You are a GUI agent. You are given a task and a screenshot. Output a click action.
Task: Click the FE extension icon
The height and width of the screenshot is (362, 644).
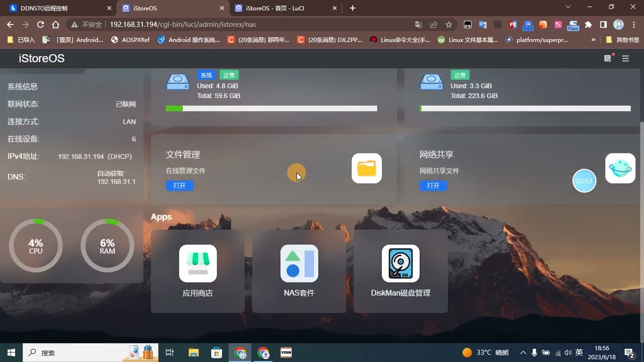pos(513,25)
